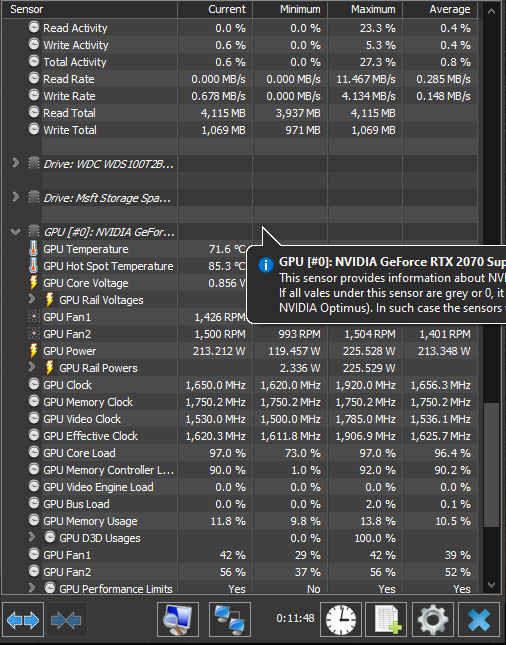Screen dimensions: 506x645
Task: Close sensors with the blue X icon
Action: click(x=479, y=619)
